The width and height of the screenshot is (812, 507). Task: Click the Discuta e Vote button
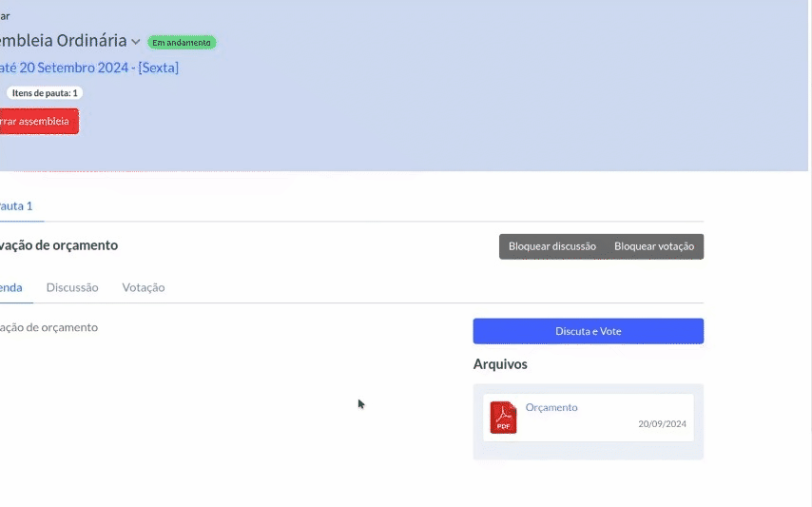(x=589, y=331)
